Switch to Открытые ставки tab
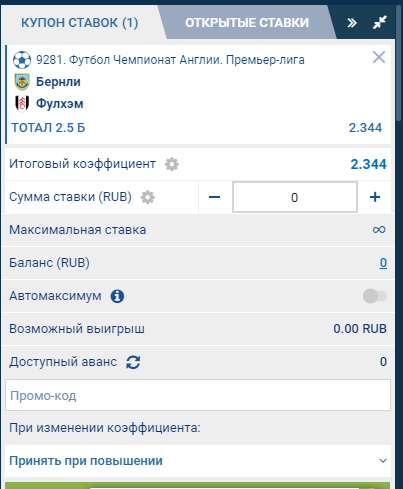The height and width of the screenshot is (489, 403). click(247, 23)
